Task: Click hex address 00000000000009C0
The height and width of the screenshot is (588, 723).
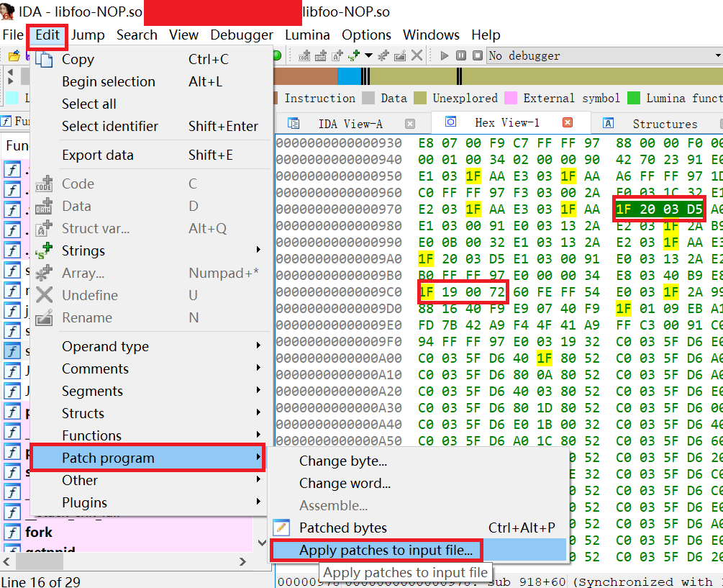Action: pyautogui.click(x=339, y=292)
